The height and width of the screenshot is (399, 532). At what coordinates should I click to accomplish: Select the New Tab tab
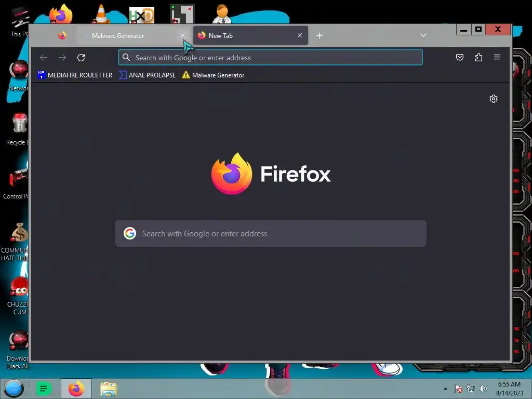coord(250,35)
